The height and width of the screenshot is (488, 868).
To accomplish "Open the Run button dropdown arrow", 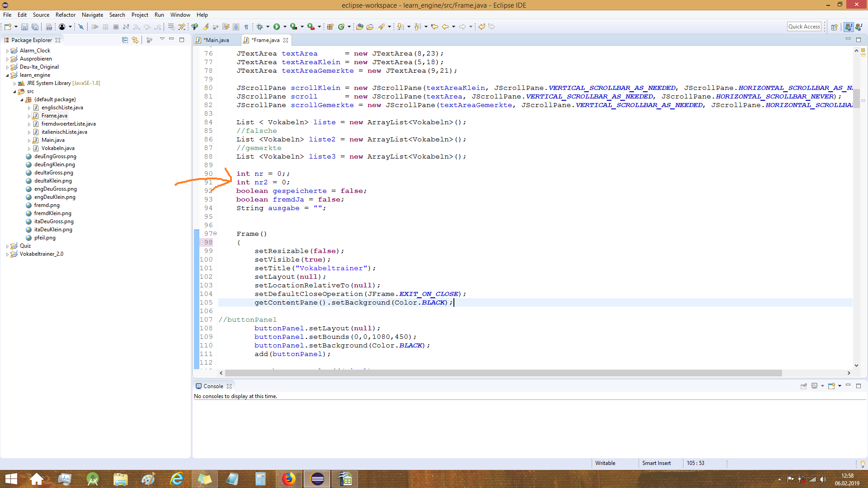I will click(x=284, y=26).
